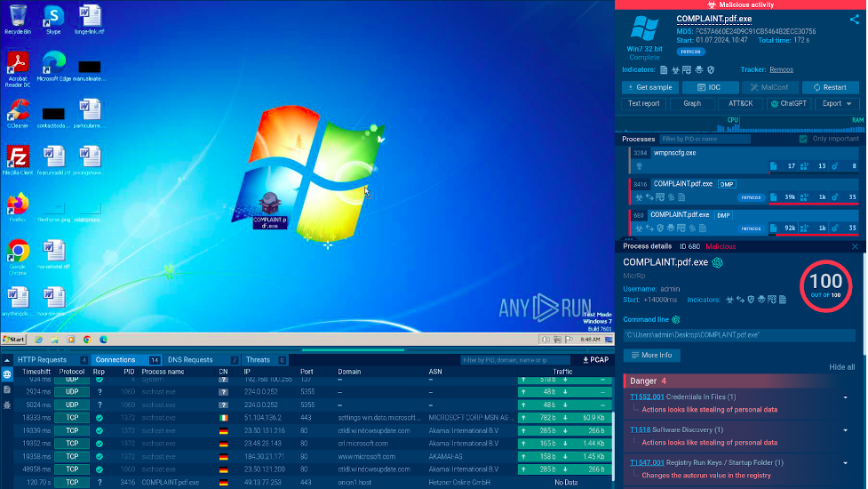Collapse the bottom network panel arrow
The image size is (868, 489).
(6, 360)
